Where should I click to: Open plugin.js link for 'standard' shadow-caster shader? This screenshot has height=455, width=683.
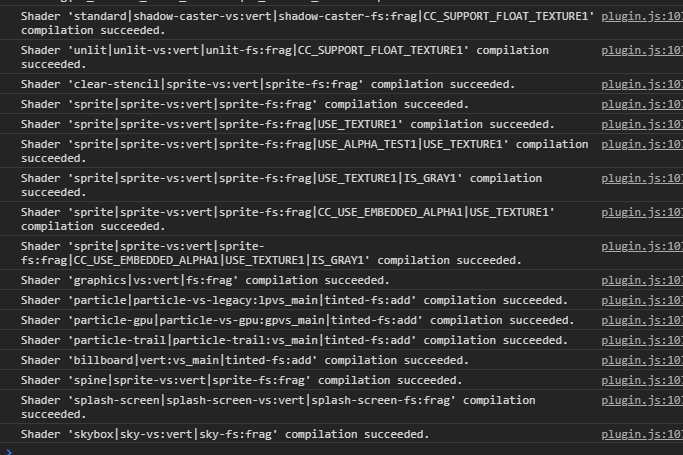[x=641, y=17]
